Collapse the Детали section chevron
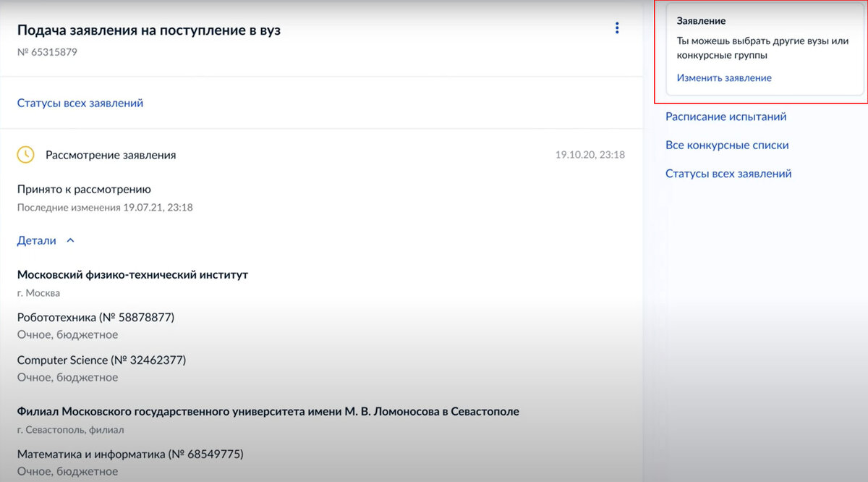The image size is (868, 482). pos(70,241)
